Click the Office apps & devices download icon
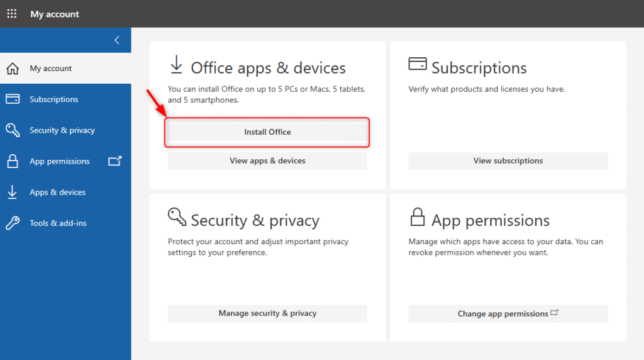 pos(177,65)
